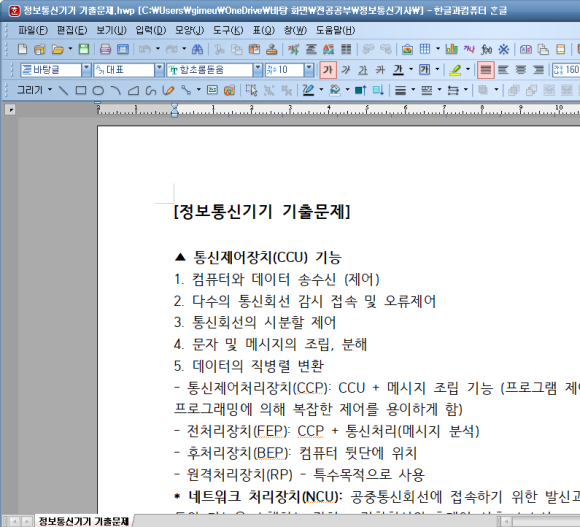Expand the 함초롬돋움 font dropdown

click(258, 70)
